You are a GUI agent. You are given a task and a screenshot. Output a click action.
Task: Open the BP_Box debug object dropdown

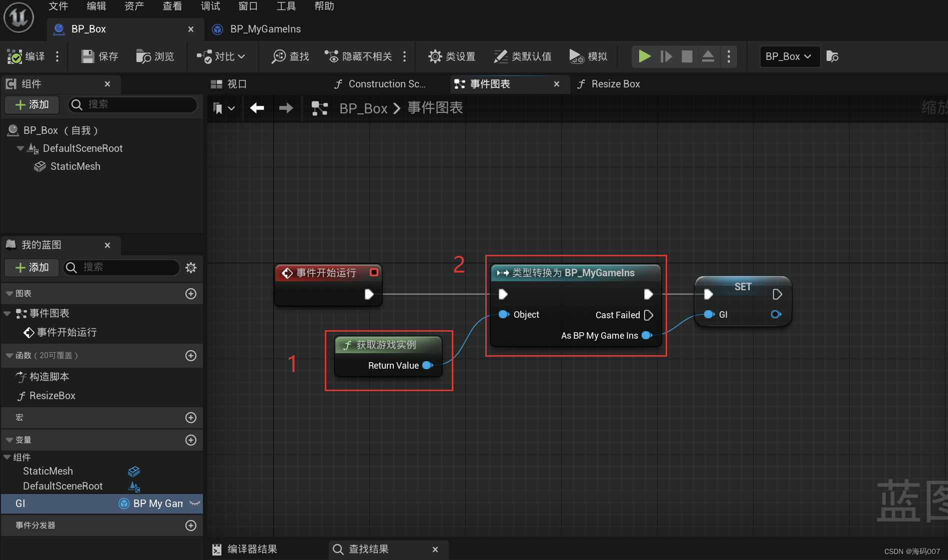pyautogui.click(x=790, y=56)
